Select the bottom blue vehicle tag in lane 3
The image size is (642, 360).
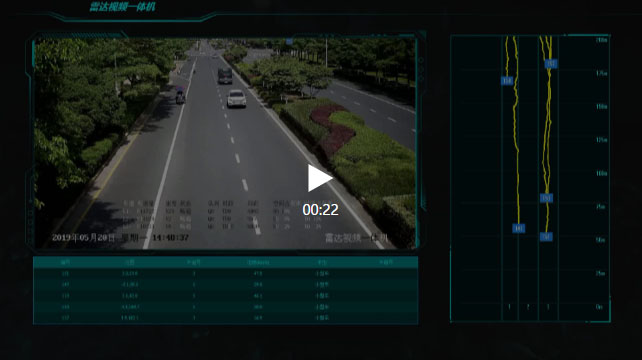point(546,237)
